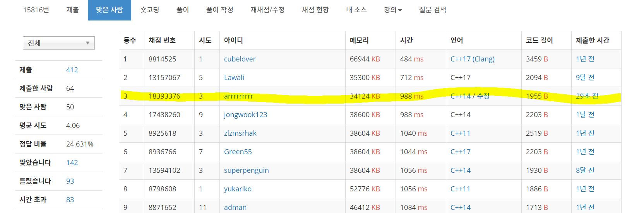
Task: Click the 412 submissions count link
Action: tap(72, 70)
